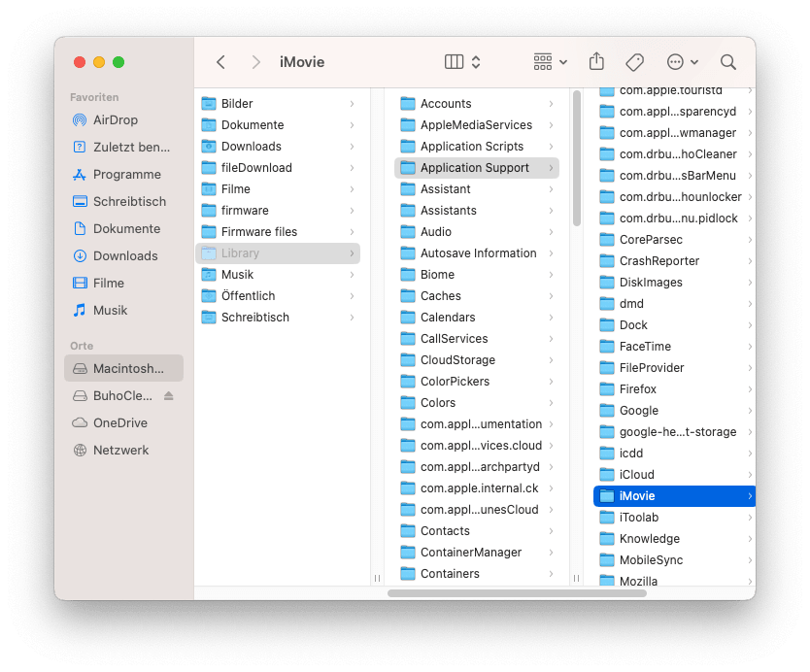The image size is (810, 672).
Task: Expand the Biome folder chevron
Action: [552, 274]
